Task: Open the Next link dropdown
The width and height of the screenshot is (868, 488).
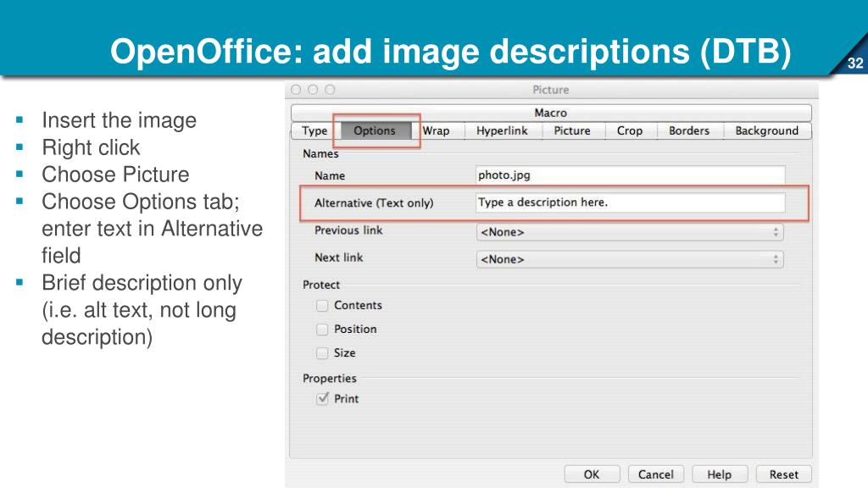Action: click(630, 259)
